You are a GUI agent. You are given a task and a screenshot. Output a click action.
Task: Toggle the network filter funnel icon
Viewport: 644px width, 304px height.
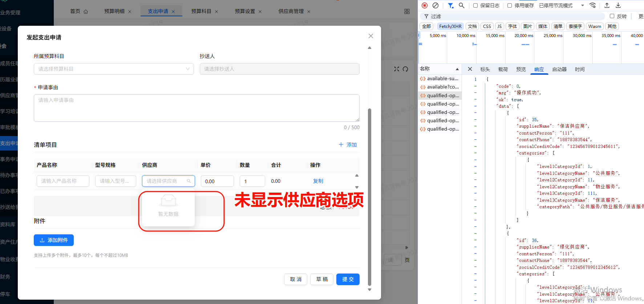(450, 5)
